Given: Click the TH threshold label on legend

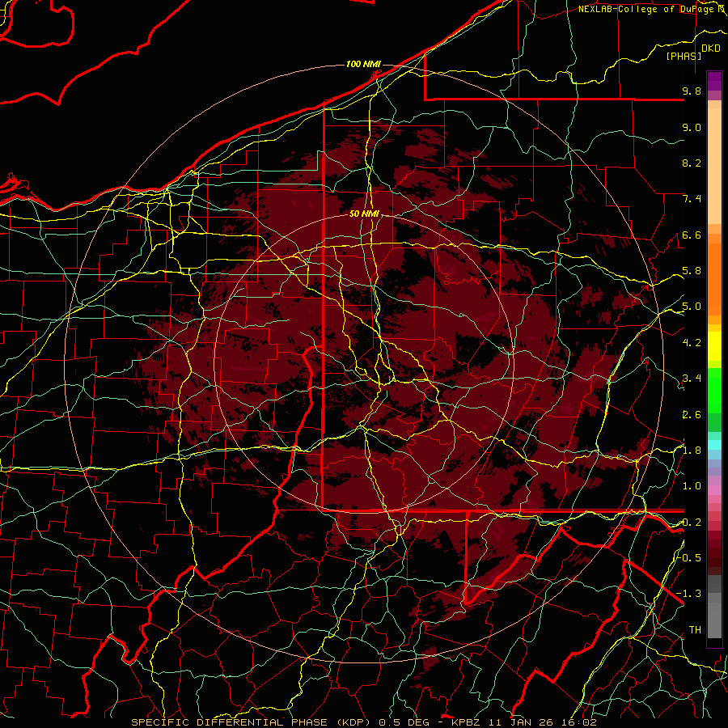Looking at the screenshot, I should [x=695, y=630].
